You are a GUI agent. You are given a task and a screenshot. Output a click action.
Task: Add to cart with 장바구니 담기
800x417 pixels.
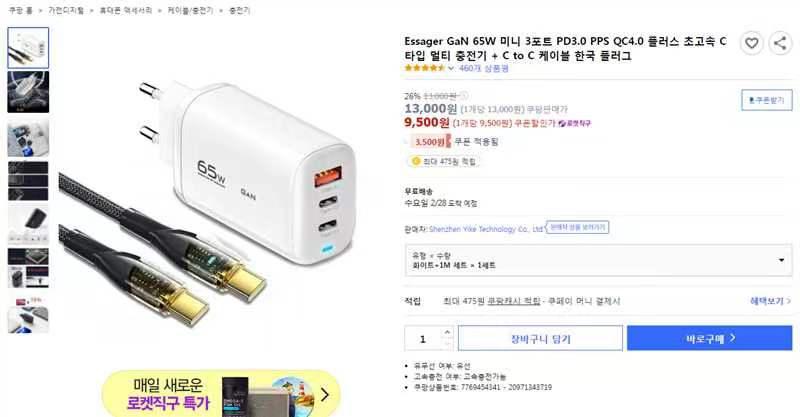(x=540, y=338)
